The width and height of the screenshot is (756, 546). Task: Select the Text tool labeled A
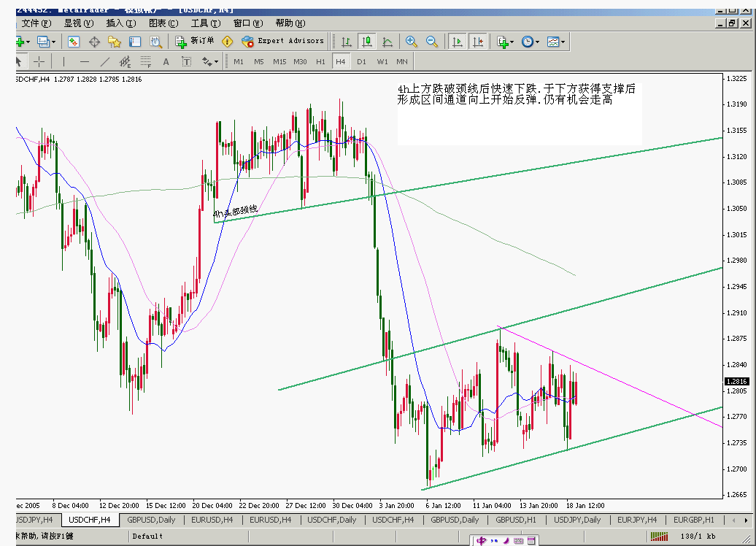pos(166,62)
